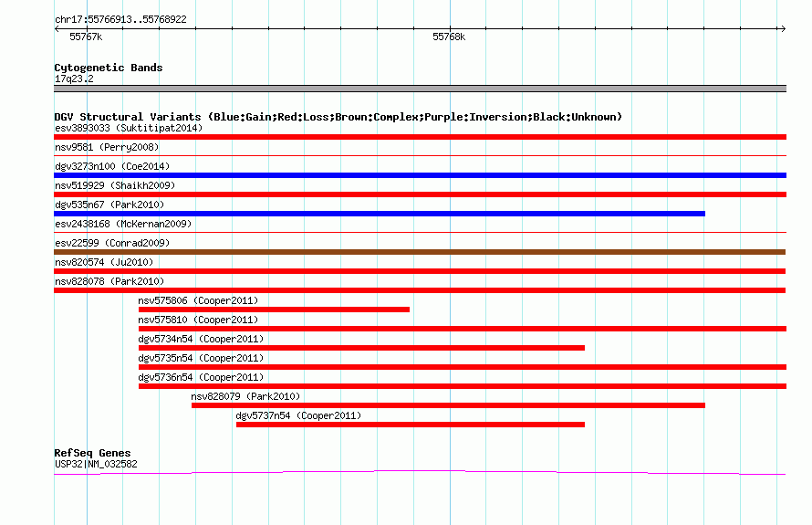Select the blue bar of dgv535n67
The width and height of the screenshot is (812, 525).
[x=380, y=214]
